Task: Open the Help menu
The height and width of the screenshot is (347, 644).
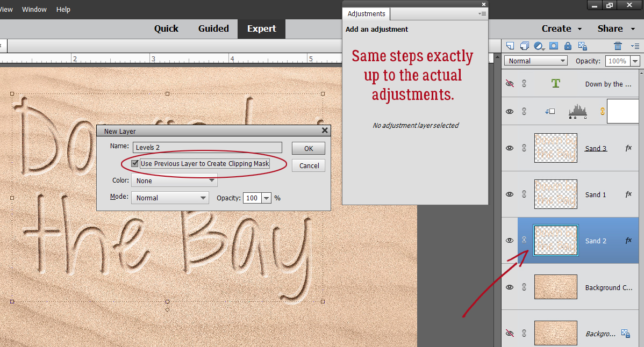Action: 63,9
